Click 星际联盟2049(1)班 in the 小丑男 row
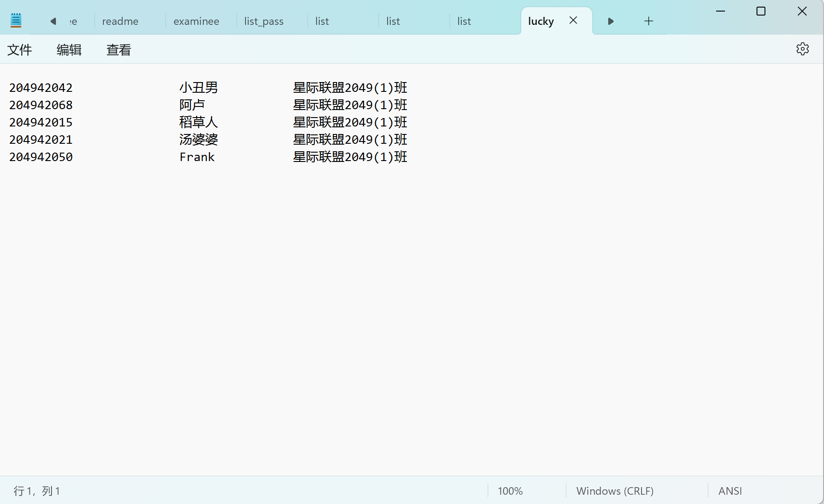This screenshot has width=824, height=504. point(350,88)
